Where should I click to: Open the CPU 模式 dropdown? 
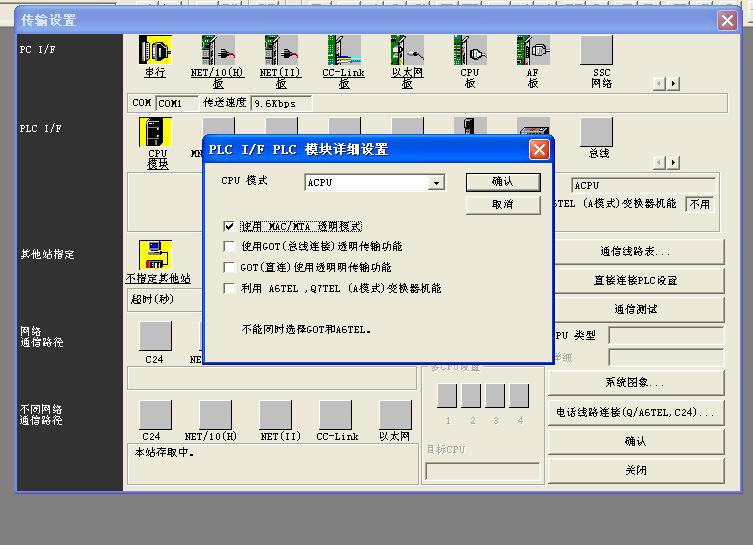[x=436, y=183]
